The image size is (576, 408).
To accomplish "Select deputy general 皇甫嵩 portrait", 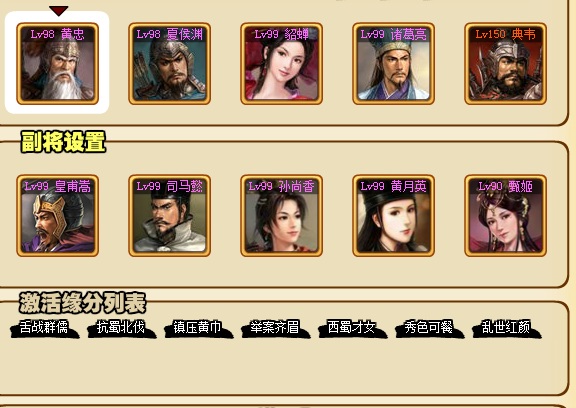I will [57, 216].
